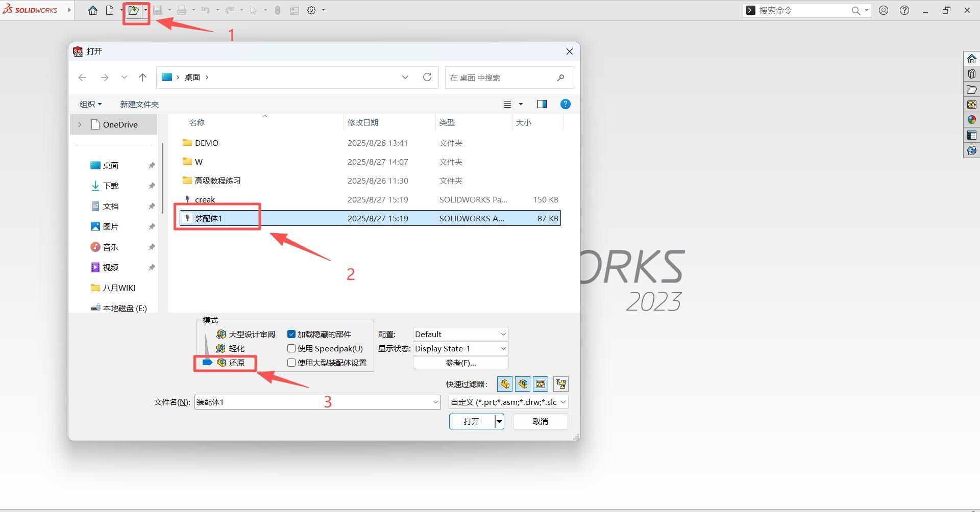Click the Save icon in the toolbar
Screen dimensions: 980x512
[158, 10]
